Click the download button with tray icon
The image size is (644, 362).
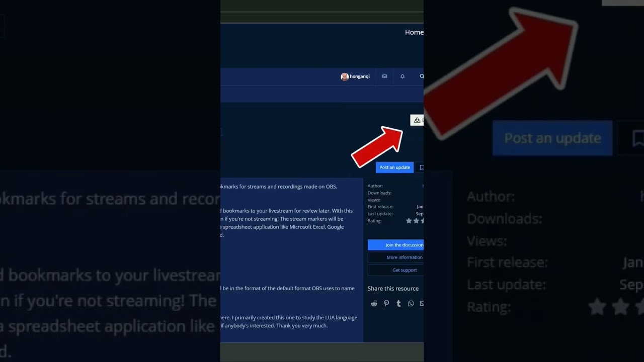pyautogui.click(x=417, y=120)
